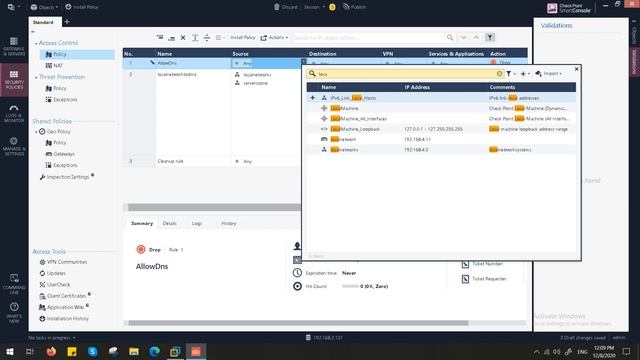Switch to the History tab
640x360 pixels.
[x=229, y=224]
